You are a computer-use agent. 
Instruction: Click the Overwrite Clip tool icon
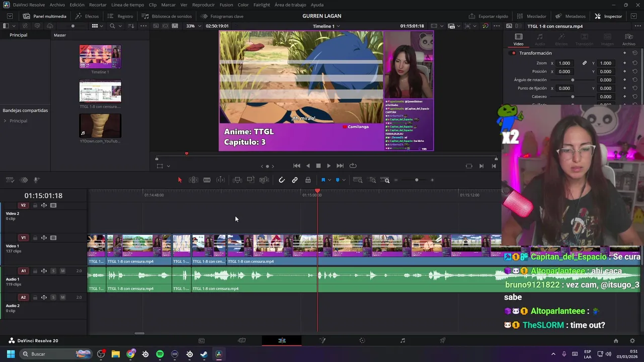click(251, 180)
